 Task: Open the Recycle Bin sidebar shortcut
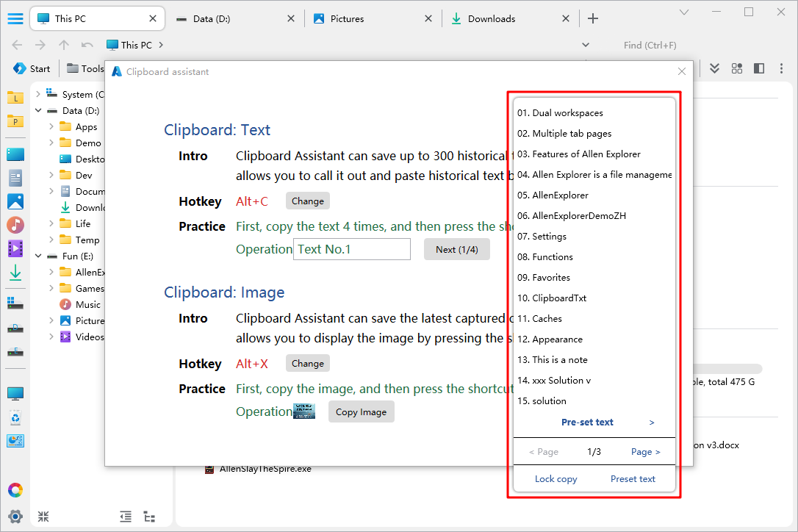15,418
